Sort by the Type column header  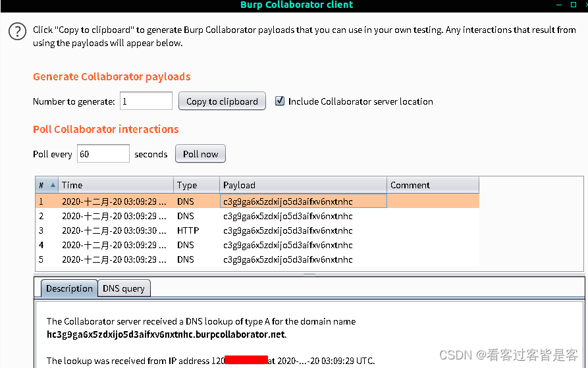click(196, 185)
